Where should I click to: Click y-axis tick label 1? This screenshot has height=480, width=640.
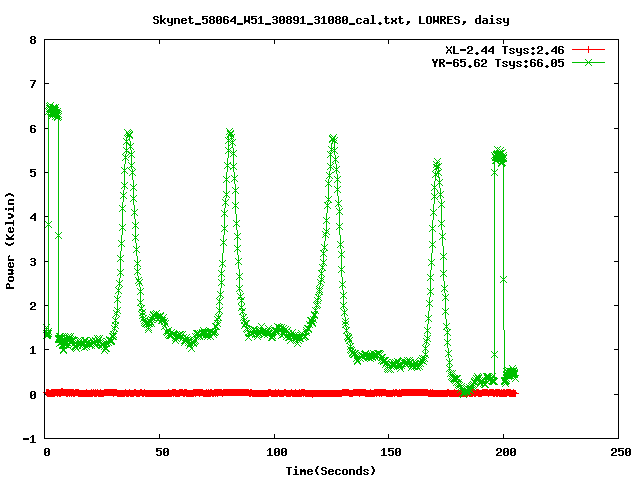33,350
